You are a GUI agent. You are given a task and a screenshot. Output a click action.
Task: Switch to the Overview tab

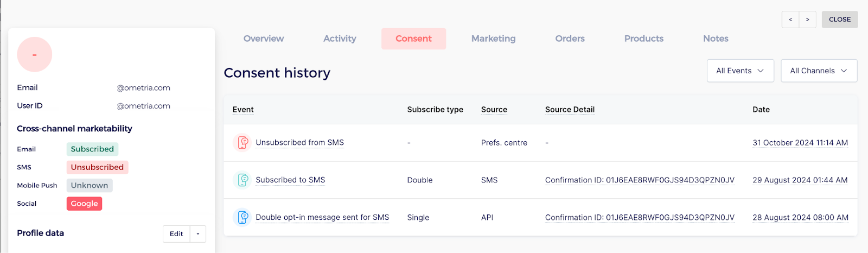click(264, 39)
